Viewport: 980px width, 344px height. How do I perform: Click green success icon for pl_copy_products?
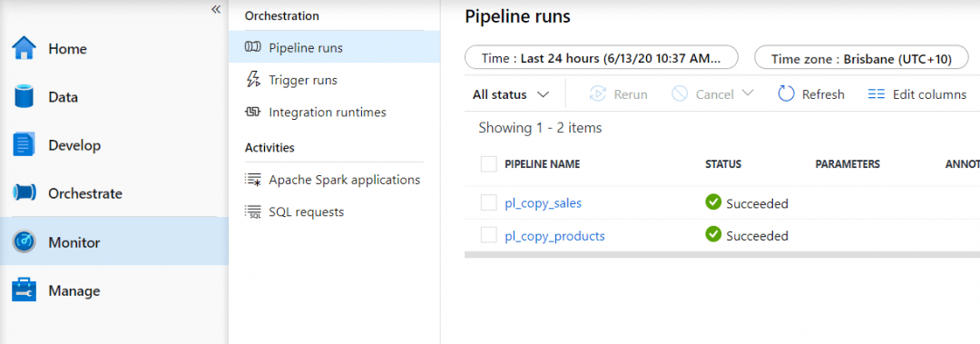(x=713, y=234)
